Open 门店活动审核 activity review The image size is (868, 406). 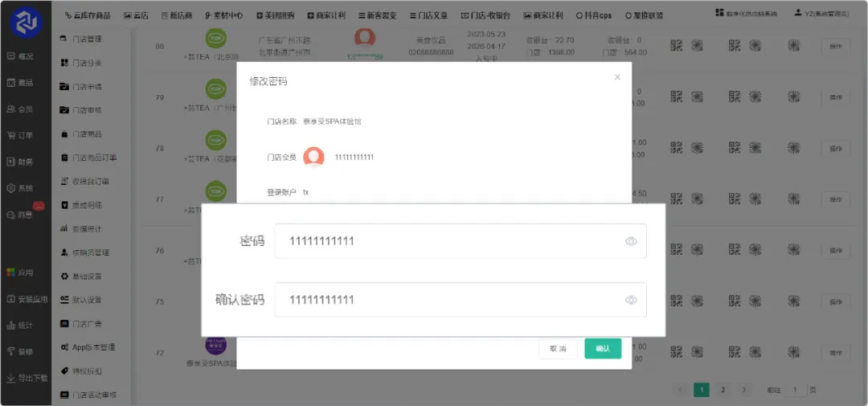pyautogui.click(x=88, y=395)
